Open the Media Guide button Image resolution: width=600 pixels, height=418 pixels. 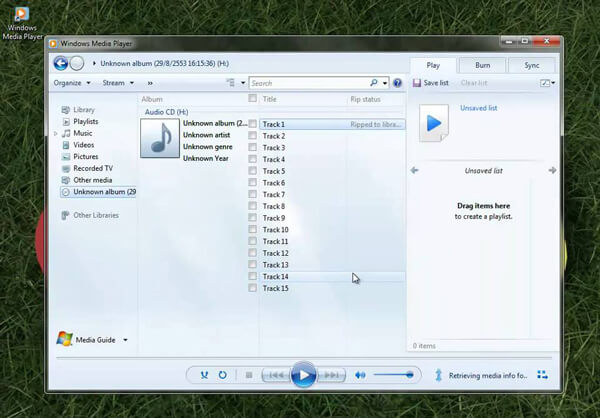point(86,340)
